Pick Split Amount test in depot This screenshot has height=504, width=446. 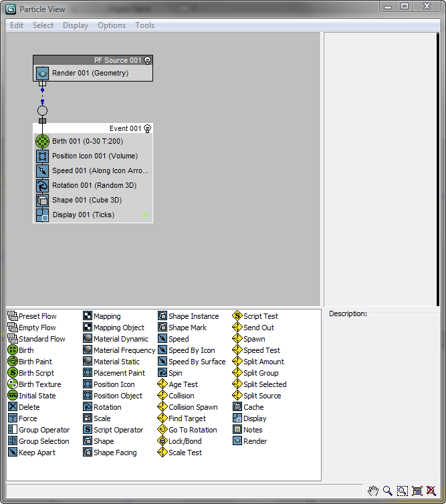tap(259, 362)
